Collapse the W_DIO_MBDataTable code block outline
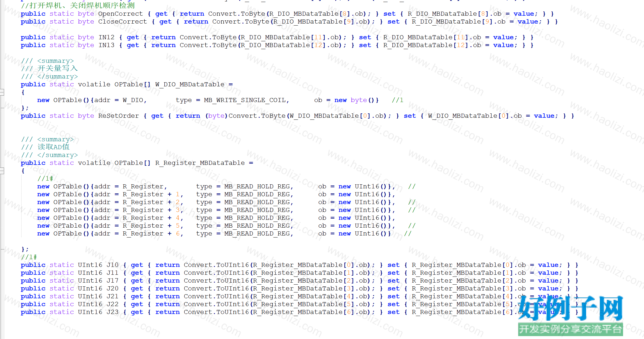Image resolution: width=644 pixels, height=339 pixels. [x=2, y=92]
